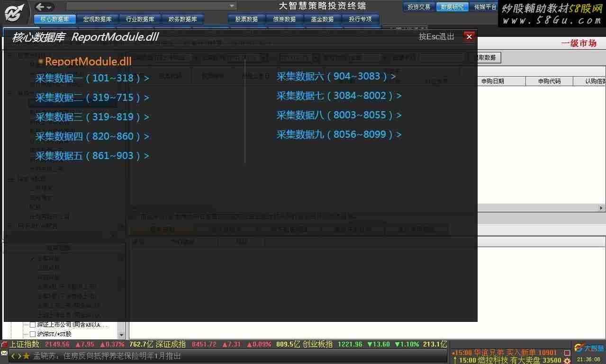The image size is (606, 364).
Task: Click the 传媒平台 button
Action: point(483,7)
